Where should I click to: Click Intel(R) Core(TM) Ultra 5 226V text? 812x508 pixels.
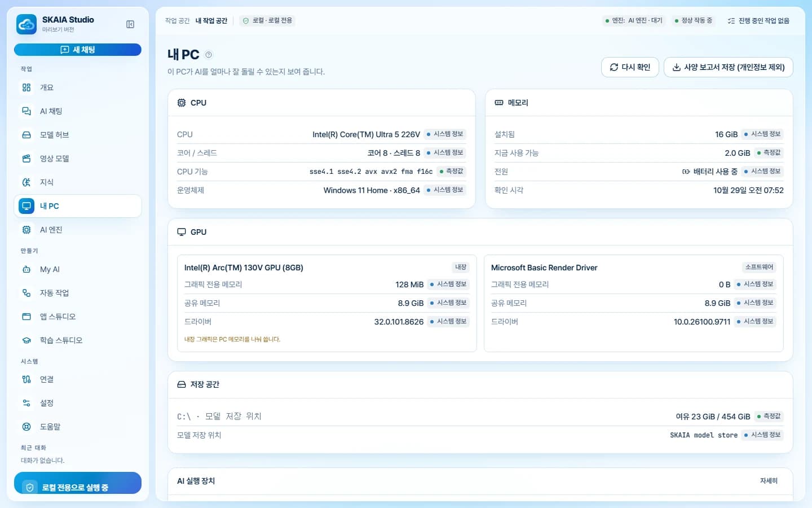(x=366, y=134)
